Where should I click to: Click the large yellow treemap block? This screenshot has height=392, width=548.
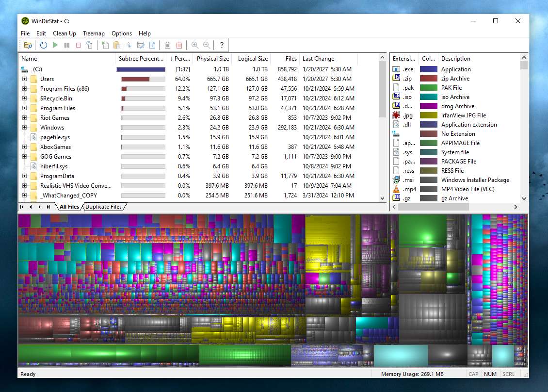coord(328,229)
